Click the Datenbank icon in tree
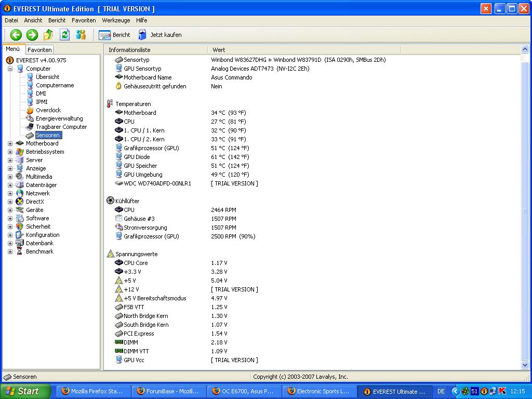 [x=20, y=243]
